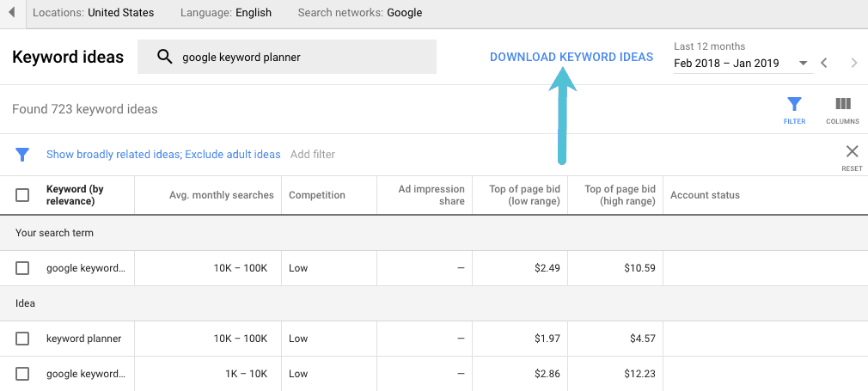Tick checkbox in 'Your search term' row

[23, 268]
